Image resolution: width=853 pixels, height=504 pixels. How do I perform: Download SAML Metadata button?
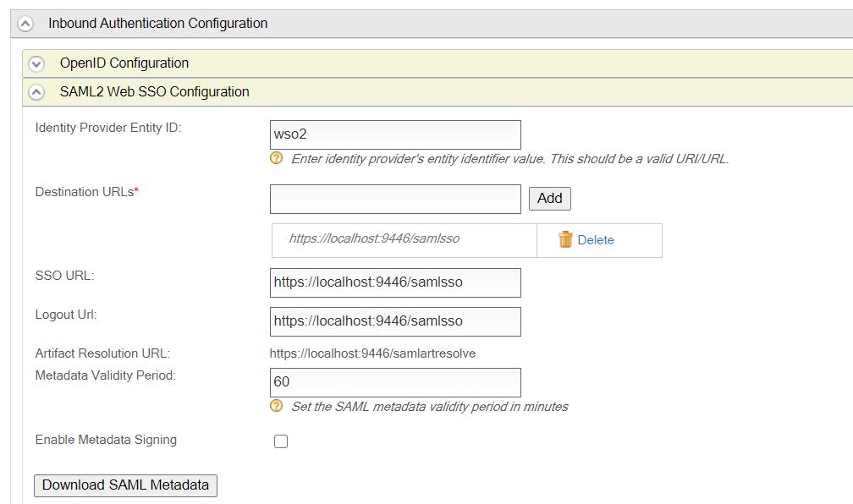[125, 485]
